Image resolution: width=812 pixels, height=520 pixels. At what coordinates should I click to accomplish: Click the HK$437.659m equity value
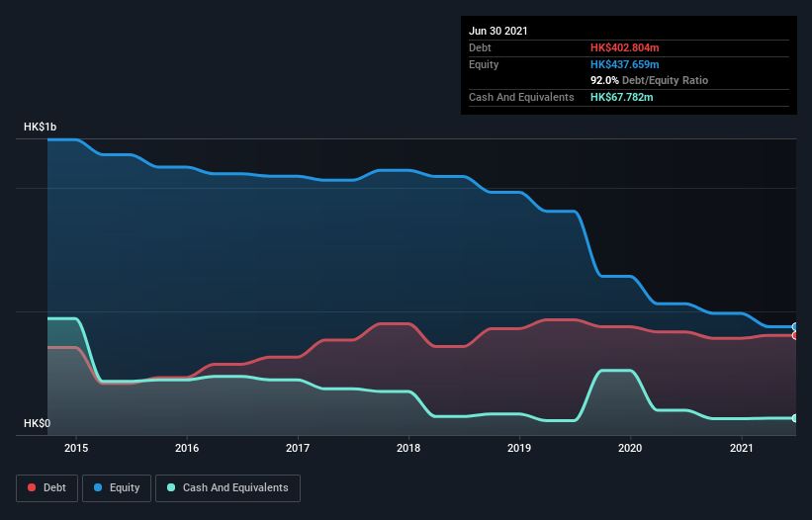(624, 64)
